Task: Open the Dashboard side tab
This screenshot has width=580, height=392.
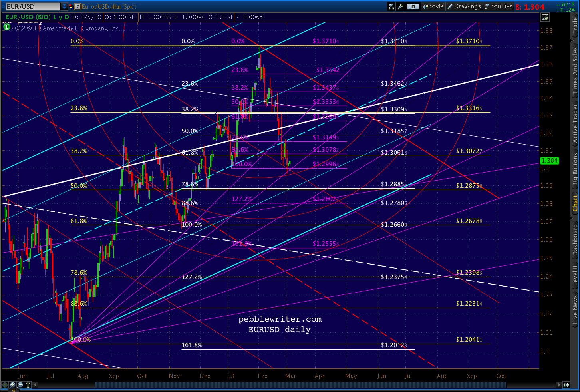Action: 575,240
